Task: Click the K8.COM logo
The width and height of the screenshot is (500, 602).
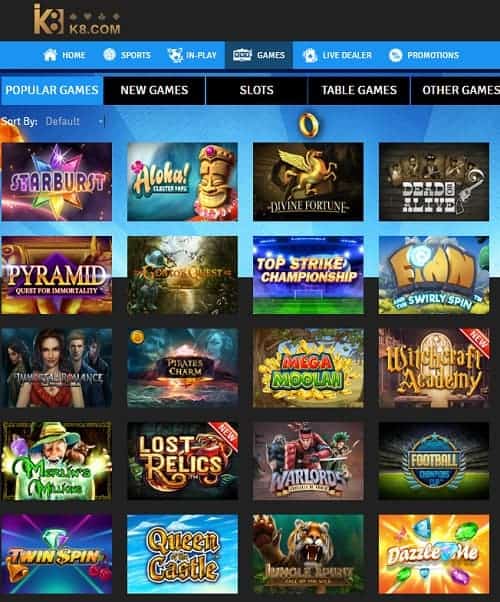Action: (77, 20)
